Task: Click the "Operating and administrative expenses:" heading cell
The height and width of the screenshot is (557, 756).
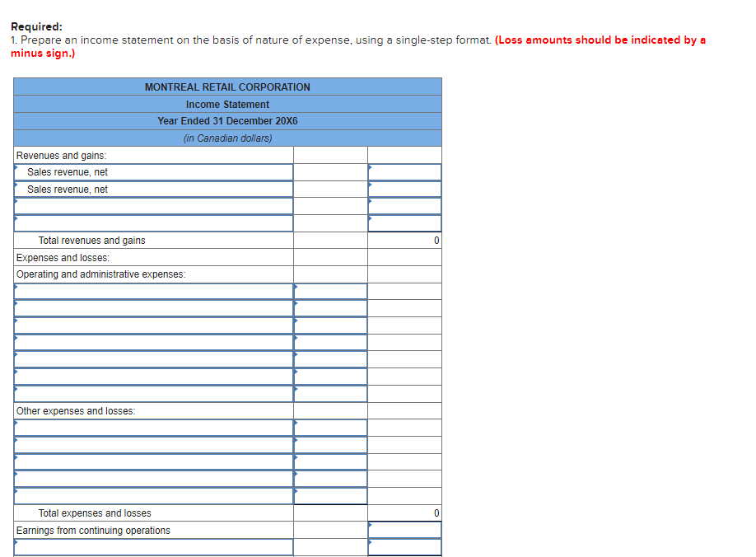Action: pyautogui.click(x=152, y=274)
